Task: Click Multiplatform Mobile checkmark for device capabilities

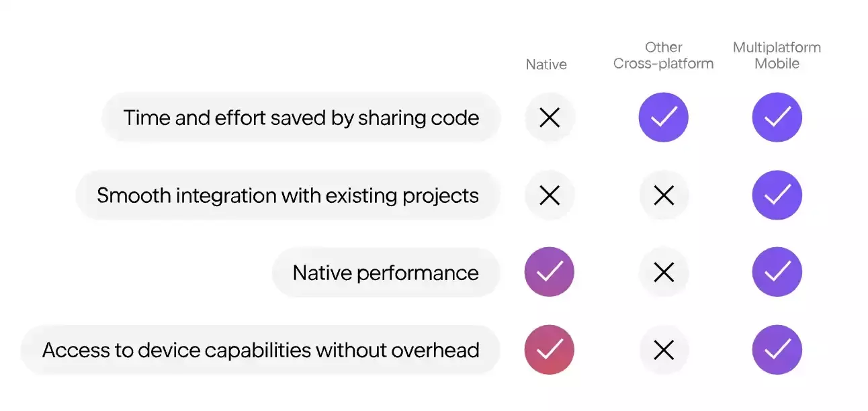Action: (x=777, y=350)
